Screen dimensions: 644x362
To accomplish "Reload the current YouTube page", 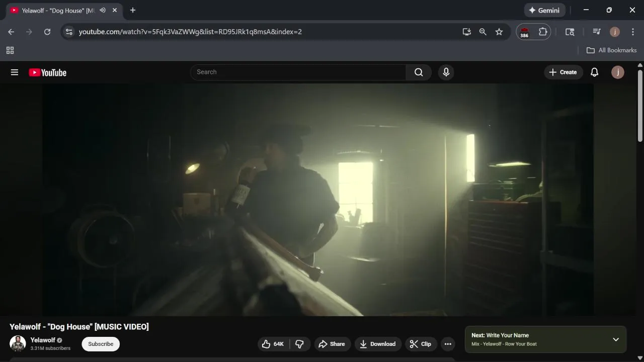I will 47,32.
